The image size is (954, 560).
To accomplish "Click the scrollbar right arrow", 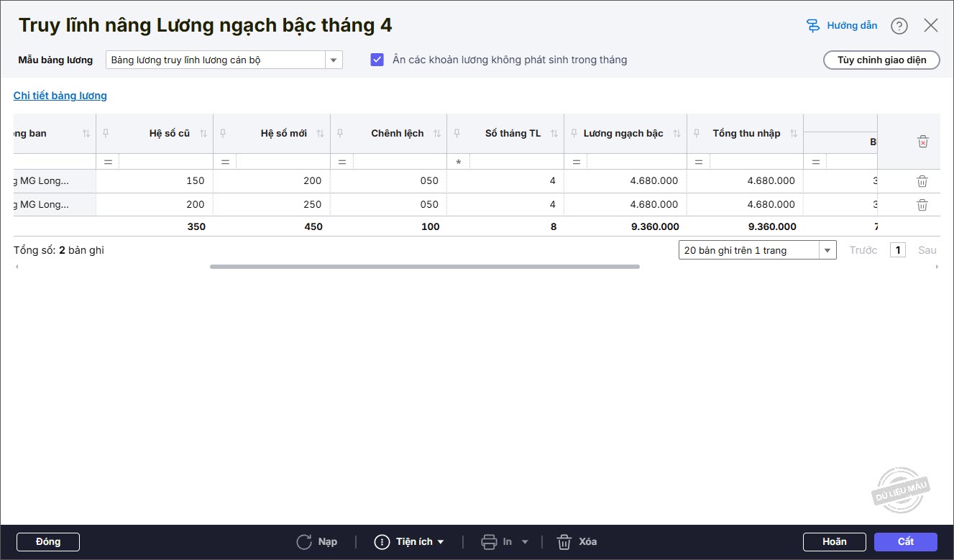I will click(x=937, y=267).
